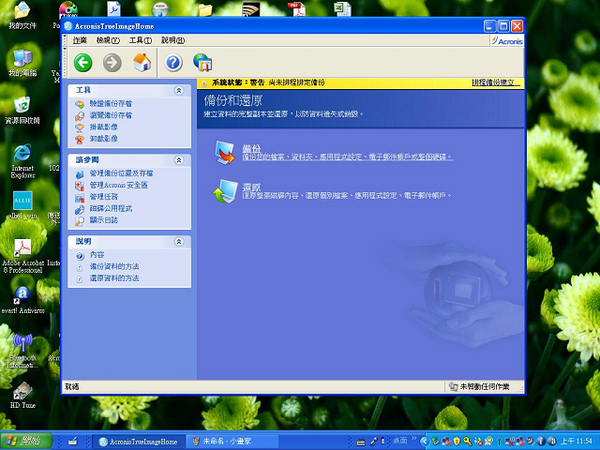Select the Internet Explorer desktop icon
Viewport: 600px width, 450px height.
tap(22, 161)
